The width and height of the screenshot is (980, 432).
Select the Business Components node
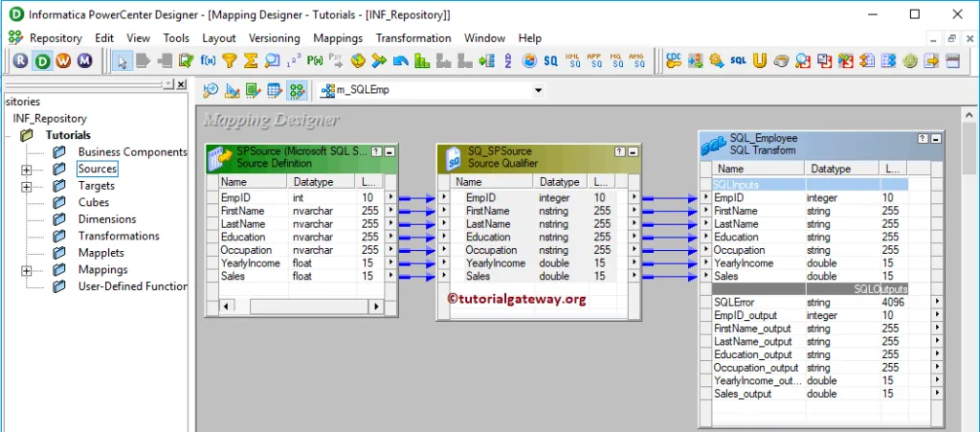click(x=132, y=152)
